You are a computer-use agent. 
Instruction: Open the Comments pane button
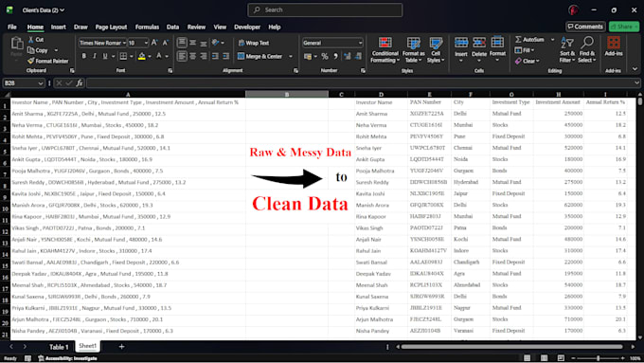point(585,27)
